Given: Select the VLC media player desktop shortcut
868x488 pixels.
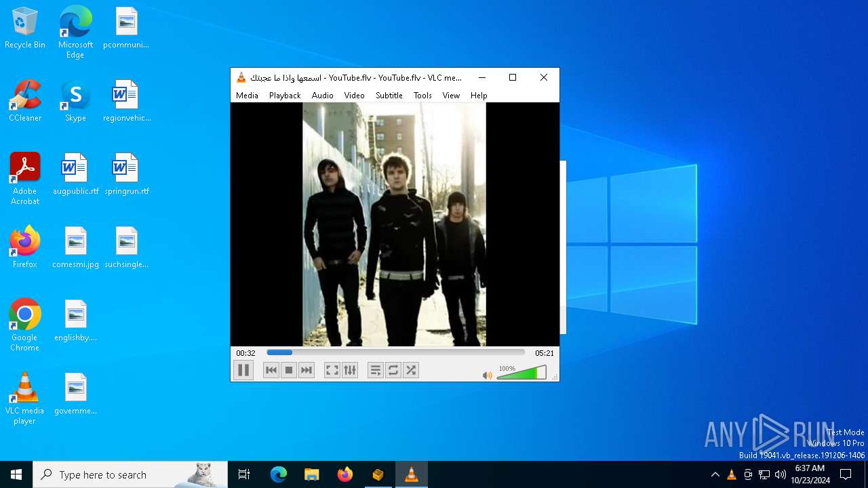Looking at the screenshot, I should pos(25,399).
